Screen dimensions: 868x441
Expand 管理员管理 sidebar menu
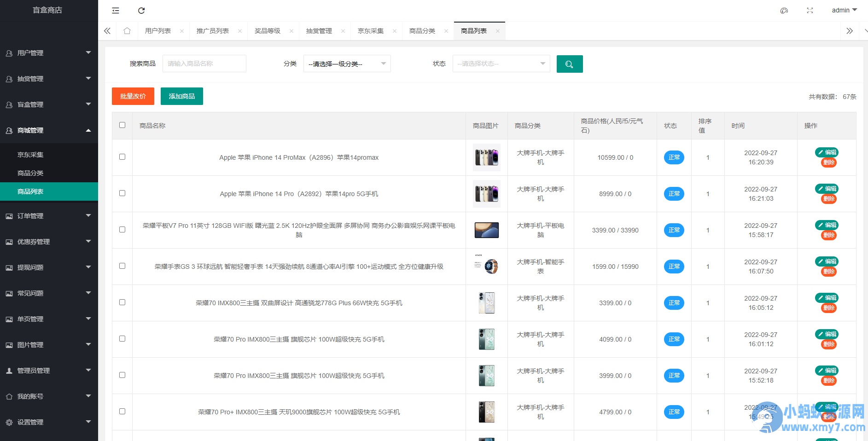pos(49,371)
